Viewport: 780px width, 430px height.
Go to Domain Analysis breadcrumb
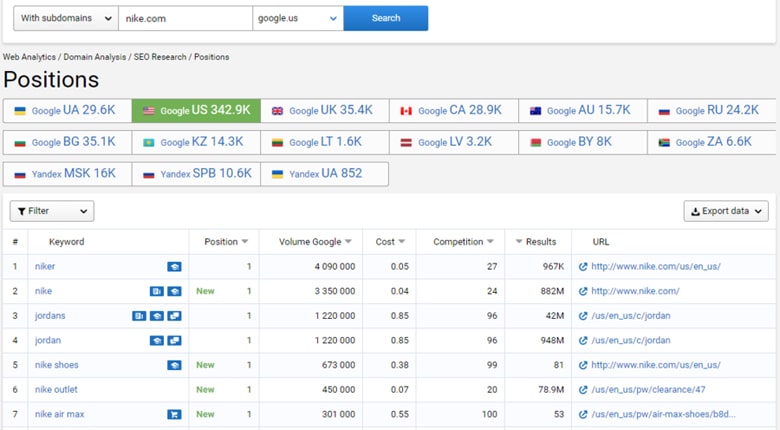point(95,57)
